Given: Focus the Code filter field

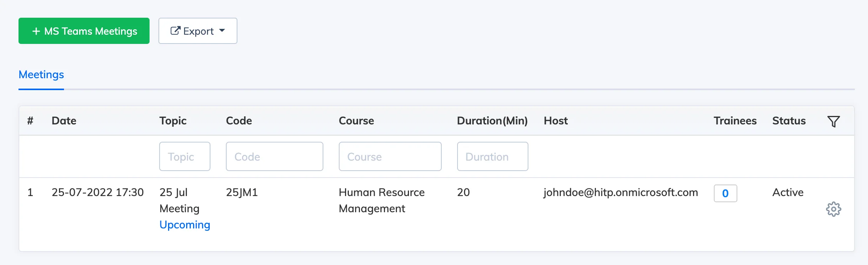Looking at the screenshot, I should pyautogui.click(x=274, y=156).
